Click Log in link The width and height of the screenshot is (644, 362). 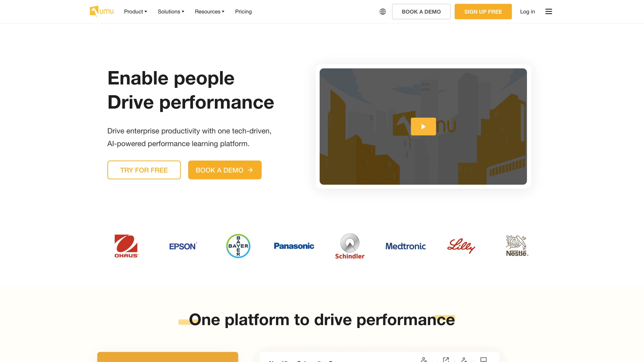527,11
